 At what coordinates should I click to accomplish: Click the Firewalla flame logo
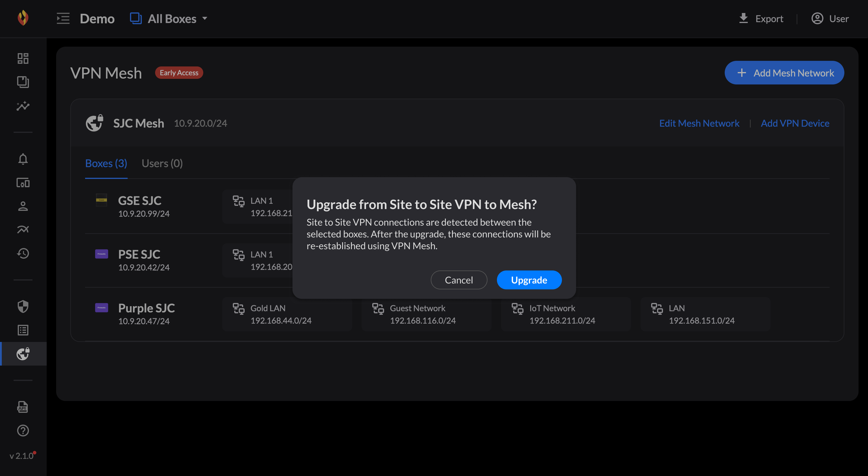pos(23,18)
